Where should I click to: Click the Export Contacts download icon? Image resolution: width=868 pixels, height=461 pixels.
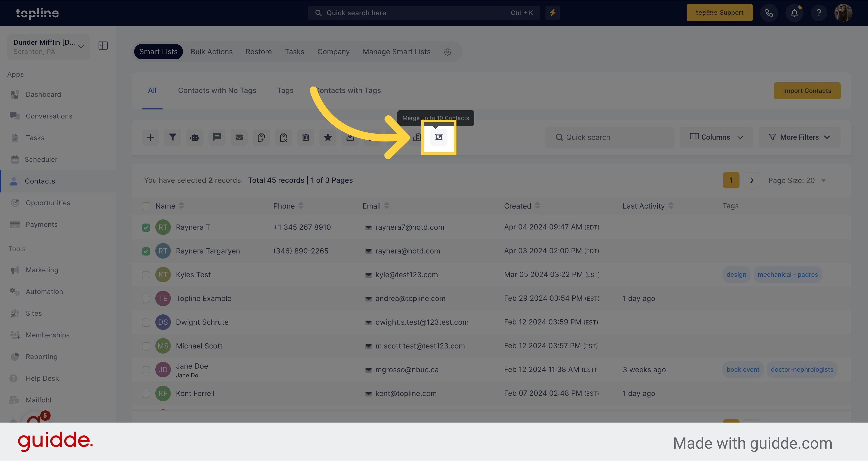pos(350,137)
